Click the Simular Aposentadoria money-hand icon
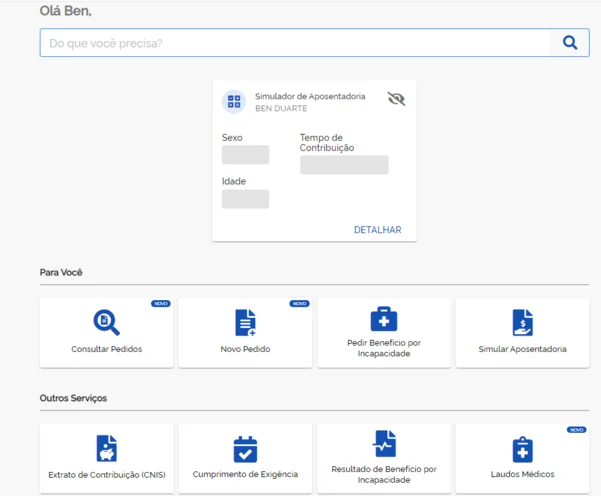The image size is (601, 496). point(522,322)
